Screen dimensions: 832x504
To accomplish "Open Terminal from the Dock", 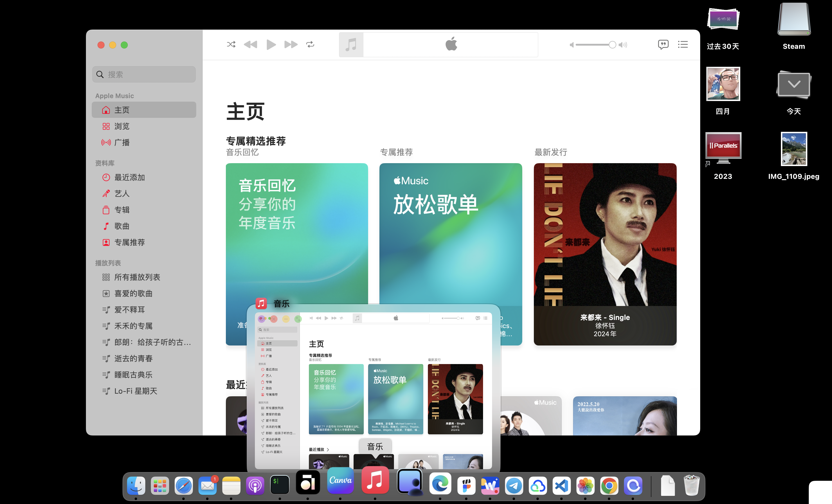I will pyautogui.click(x=280, y=485).
